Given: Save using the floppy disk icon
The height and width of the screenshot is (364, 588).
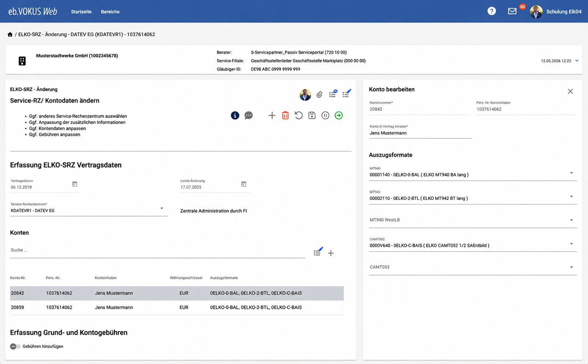Looking at the screenshot, I should pyautogui.click(x=312, y=115).
